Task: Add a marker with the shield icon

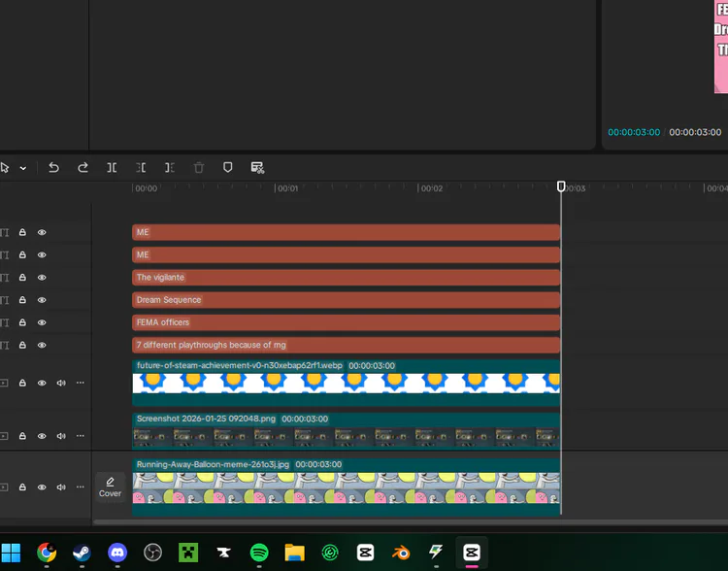Action: pyautogui.click(x=227, y=167)
